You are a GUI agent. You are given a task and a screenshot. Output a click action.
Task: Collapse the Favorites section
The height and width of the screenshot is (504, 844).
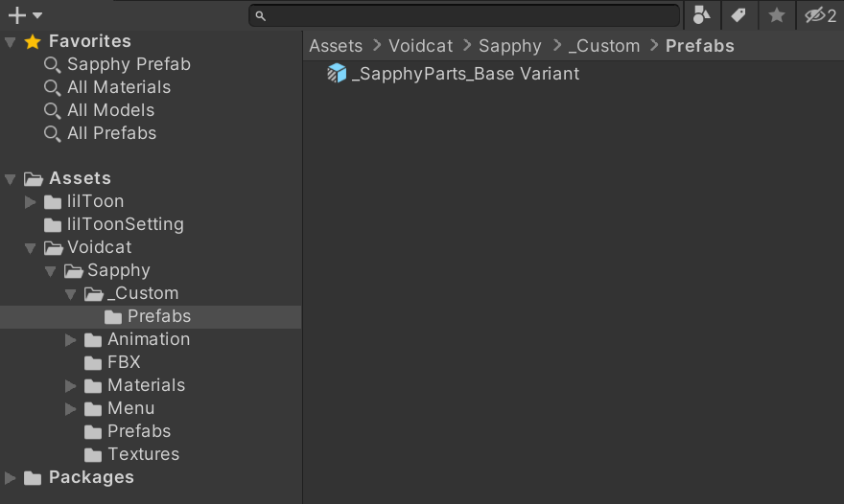click(11, 41)
